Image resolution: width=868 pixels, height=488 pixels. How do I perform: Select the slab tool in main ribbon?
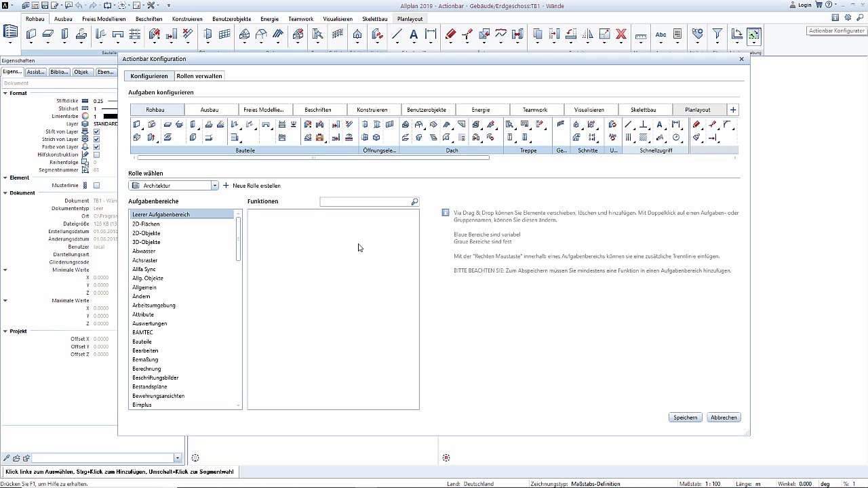[x=48, y=34]
